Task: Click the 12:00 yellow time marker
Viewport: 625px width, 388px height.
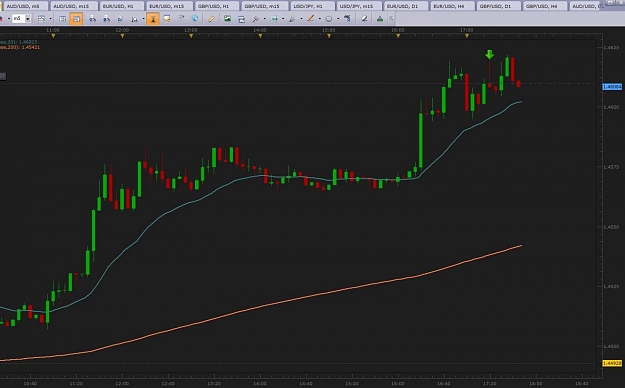Action: [122, 36]
